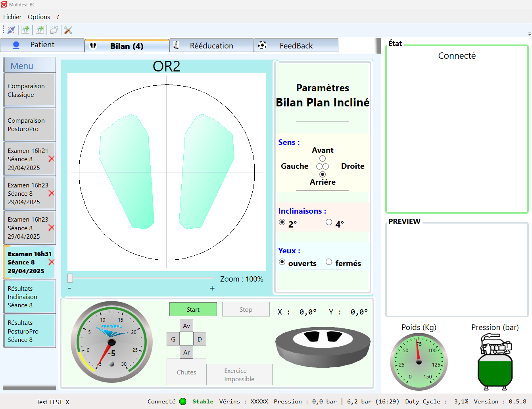Viewport: 532px width, 409px height.
Task: Select Examen 16h21 Séance 8 entry
Action: pos(29,159)
